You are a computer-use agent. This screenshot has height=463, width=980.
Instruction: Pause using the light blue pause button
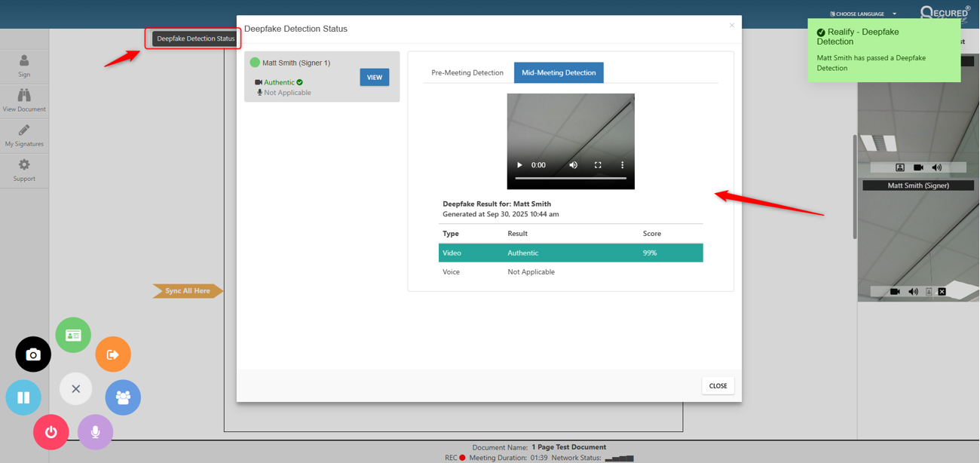click(x=23, y=397)
